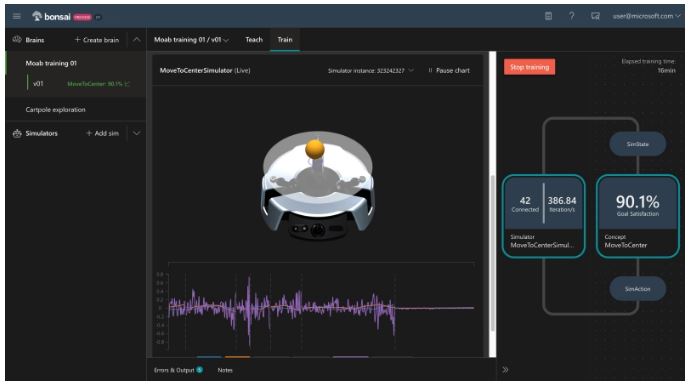Click Pause chart
The width and height of the screenshot is (691, 385).
[x=449, y=70]
